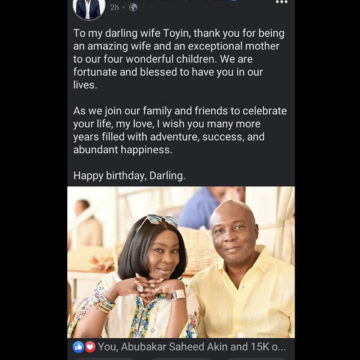Open the couple's photo attached to post
Image resolution: width=360 pixels, height=360 pixels.
tap(181, 262)
